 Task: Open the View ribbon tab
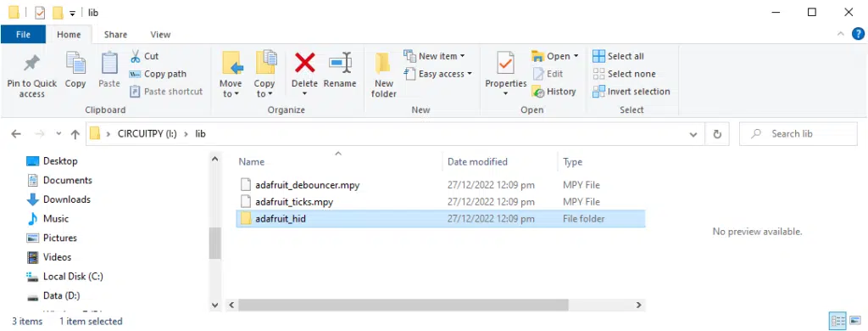coord(160,35)
